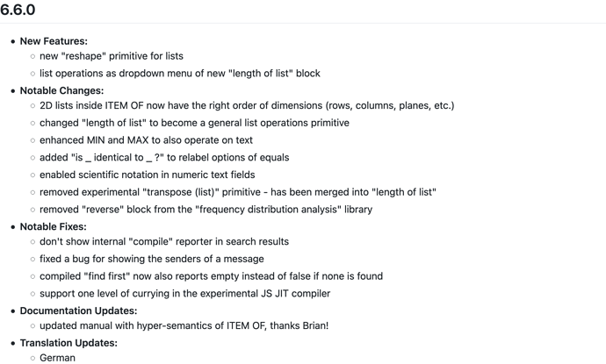The height and width of the screenshot is (364, 606).
Task: Click the 2D lists inside ITEM OF entry
Action: coord(247,106)
